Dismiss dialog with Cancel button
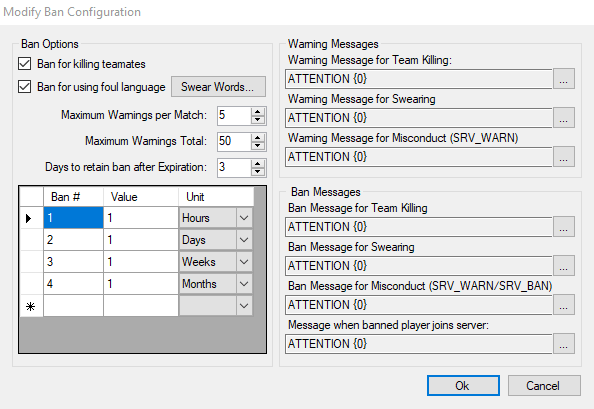Image resolution: width=594 pixels, height=409 pixels. click(544, 386)
